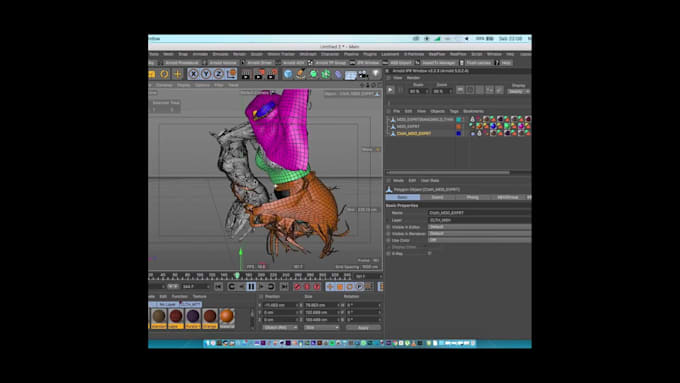
Task: Click the red Record Active Objects button
Action: (297, 286)
